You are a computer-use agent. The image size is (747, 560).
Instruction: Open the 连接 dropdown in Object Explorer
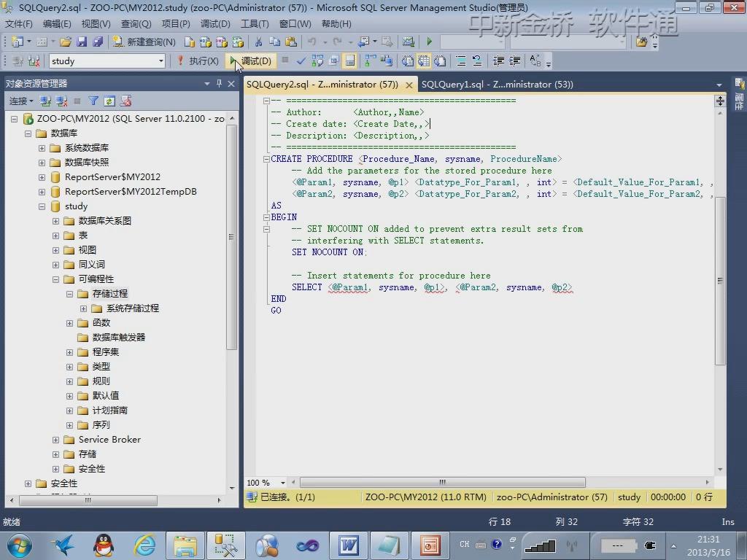pos(21,101)
